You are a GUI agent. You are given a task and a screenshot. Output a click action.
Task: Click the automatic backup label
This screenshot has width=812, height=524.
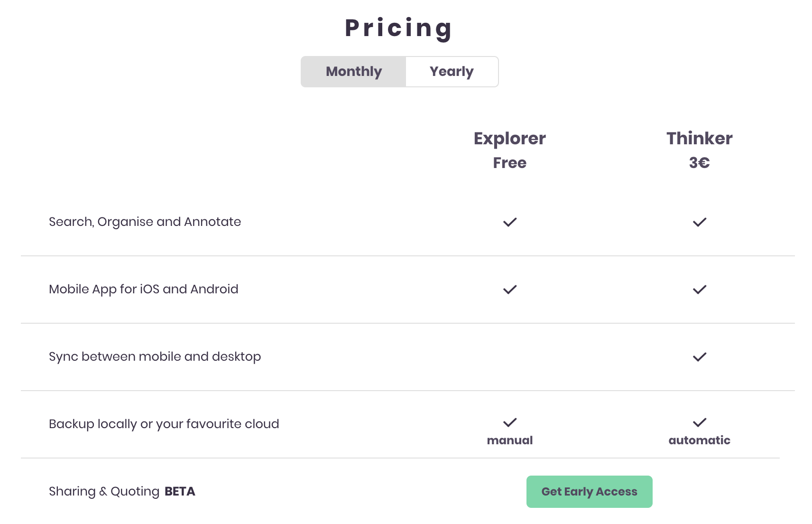699,440
